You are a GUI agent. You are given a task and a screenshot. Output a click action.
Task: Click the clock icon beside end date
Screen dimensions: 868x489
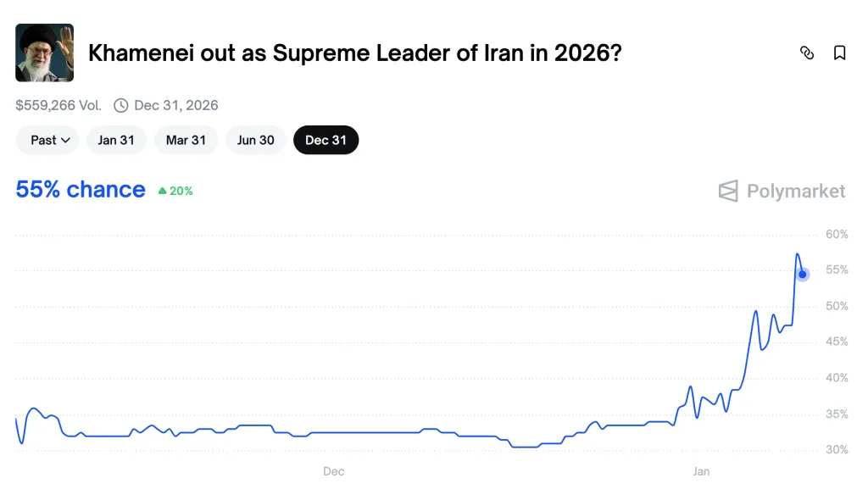coord(121,106)
